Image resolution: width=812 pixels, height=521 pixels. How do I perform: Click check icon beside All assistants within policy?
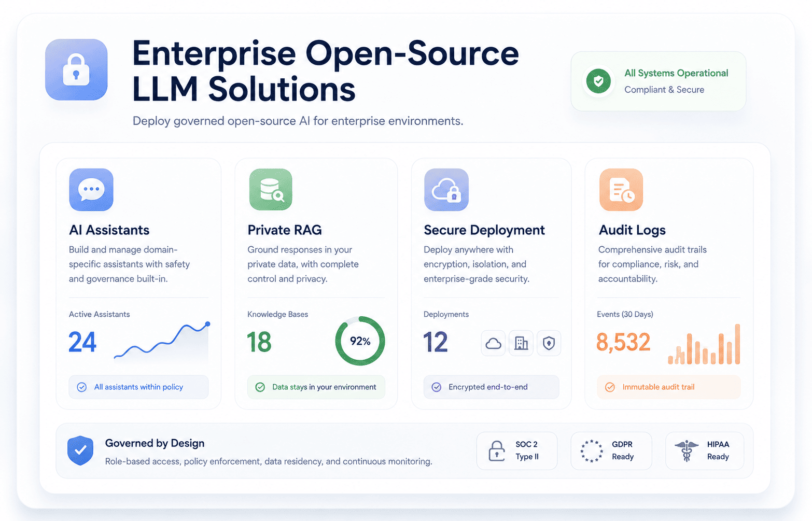(82, 387)
